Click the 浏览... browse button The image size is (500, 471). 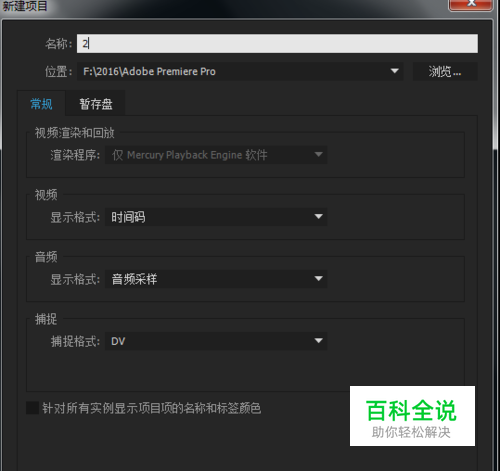(x=445, y=71)
